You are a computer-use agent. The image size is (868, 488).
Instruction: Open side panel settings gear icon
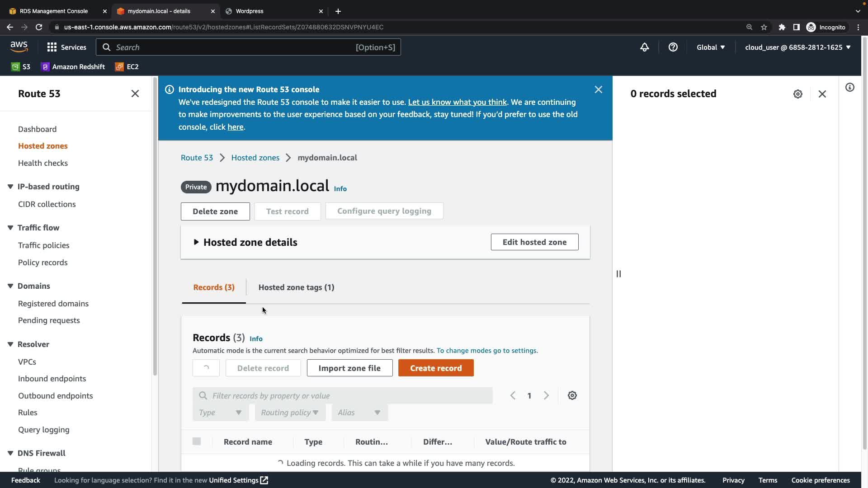[x=797, y=94]
